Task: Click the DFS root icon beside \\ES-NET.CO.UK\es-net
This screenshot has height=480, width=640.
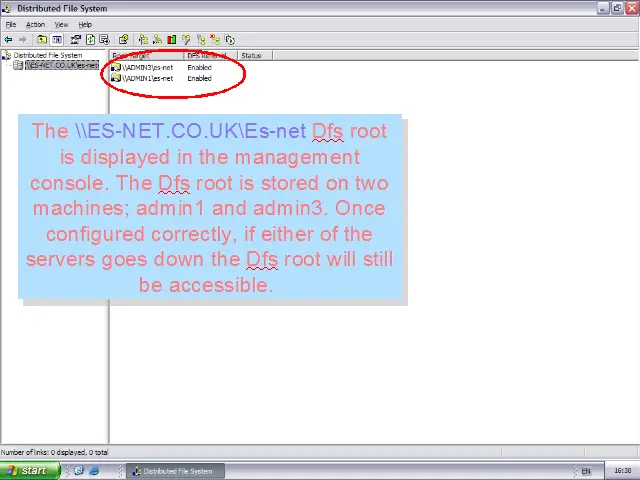Action: point(18,65)
